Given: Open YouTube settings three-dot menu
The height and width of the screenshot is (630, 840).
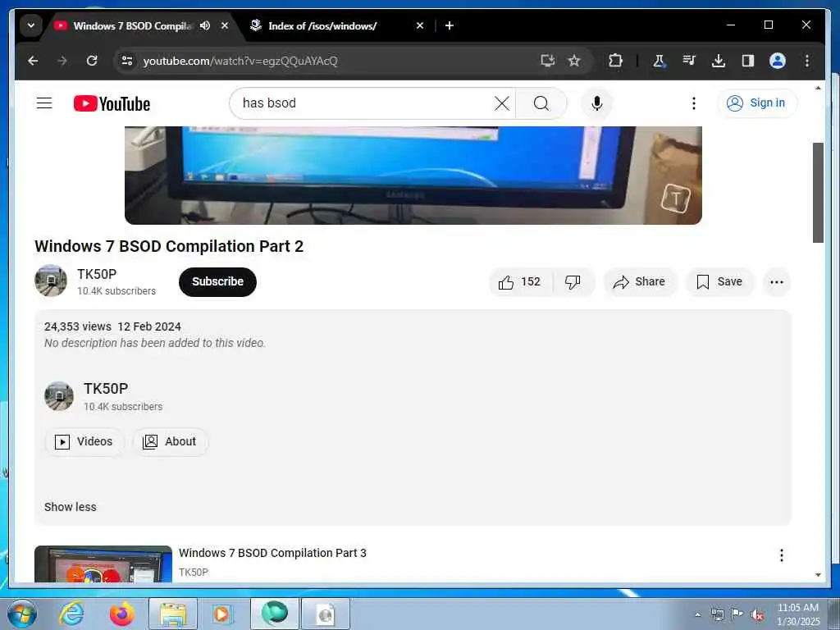Looking at the screenshot, I should 694,103.
